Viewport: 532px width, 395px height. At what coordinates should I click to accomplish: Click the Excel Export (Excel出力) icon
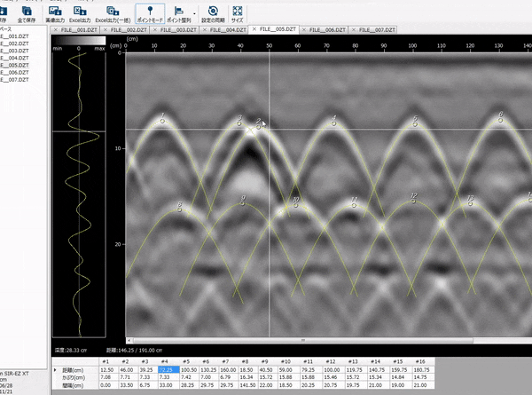[80, 12]
